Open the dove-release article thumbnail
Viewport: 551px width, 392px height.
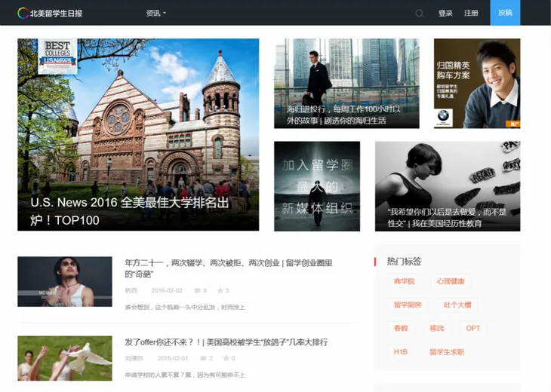pyautogui.click(x=65, y=358)
